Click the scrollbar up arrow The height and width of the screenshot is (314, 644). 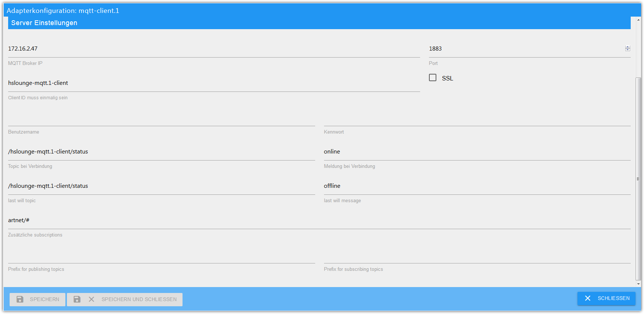[638, 20]
